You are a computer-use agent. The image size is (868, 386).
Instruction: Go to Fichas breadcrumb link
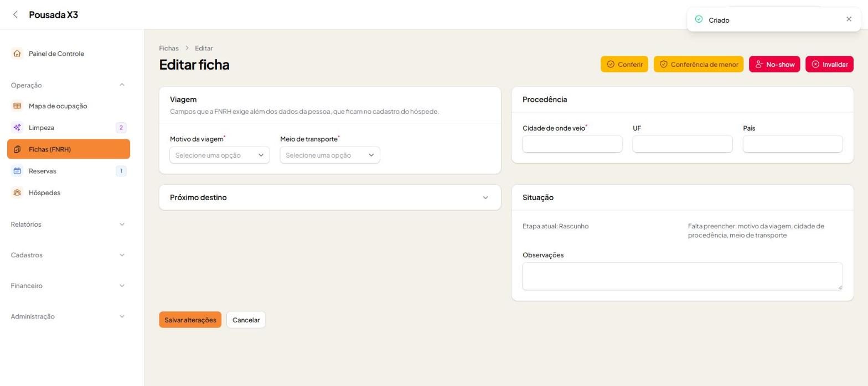[169, 48]
